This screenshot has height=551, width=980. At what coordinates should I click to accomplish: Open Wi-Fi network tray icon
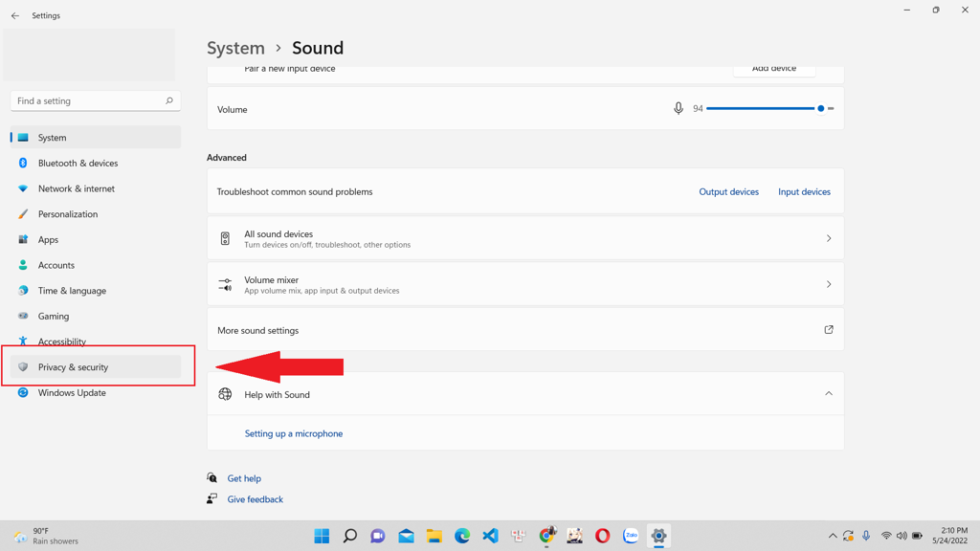coord(886,536)
